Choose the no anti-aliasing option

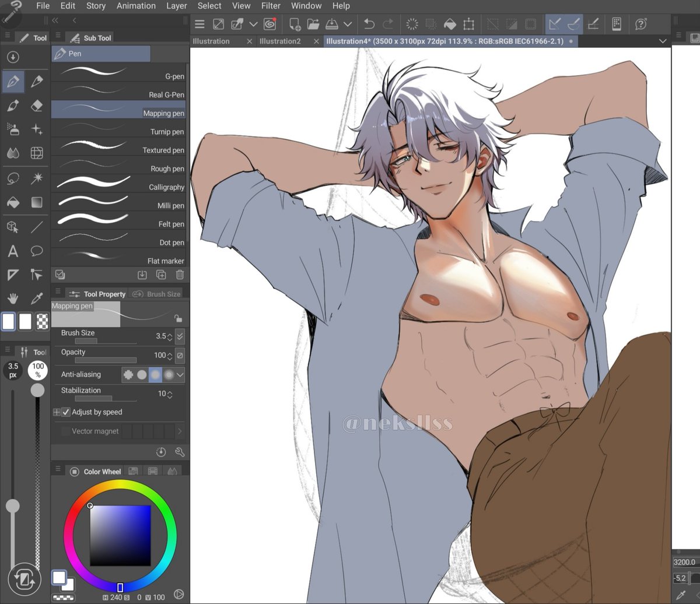click(128, 374)
